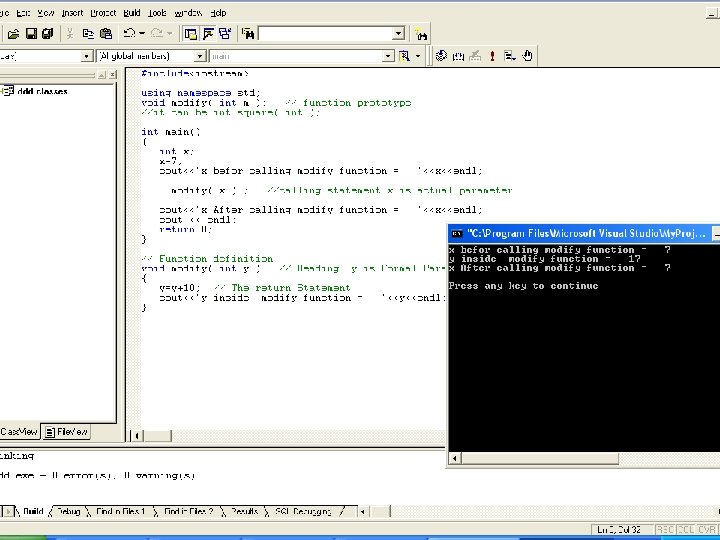
Task: Click the breakpoint hand icon
Action: click(x=528, y=56)
